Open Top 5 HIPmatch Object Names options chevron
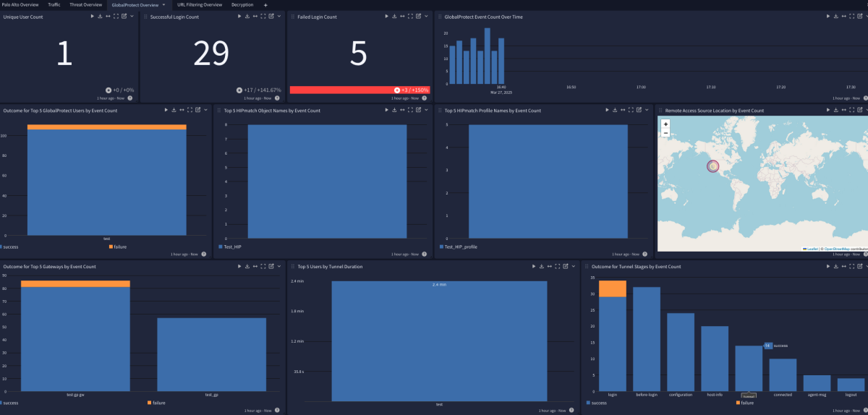 click(427, 110)
